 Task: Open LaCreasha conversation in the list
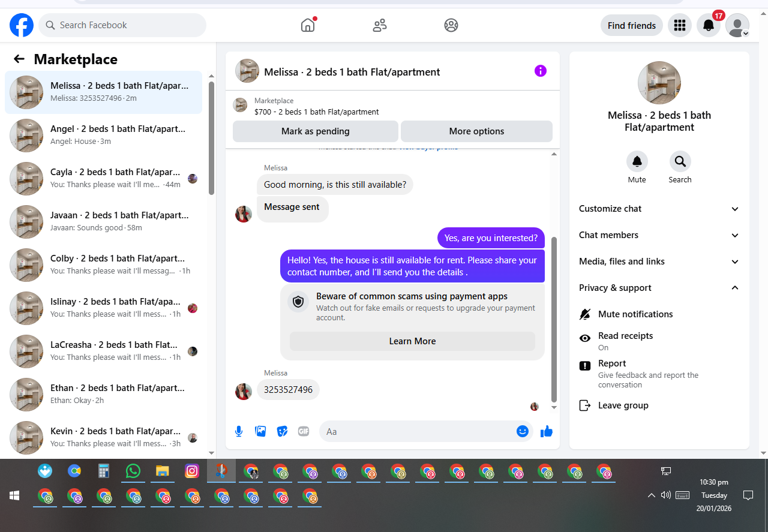[x=103, y=351]
